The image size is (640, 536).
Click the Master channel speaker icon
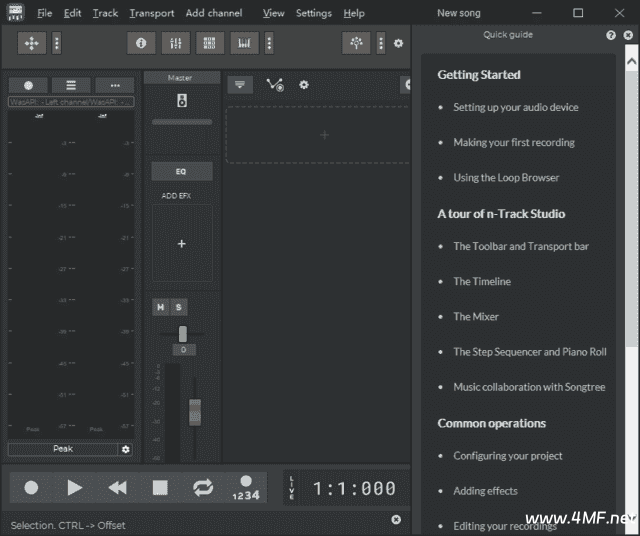[181, 100]
